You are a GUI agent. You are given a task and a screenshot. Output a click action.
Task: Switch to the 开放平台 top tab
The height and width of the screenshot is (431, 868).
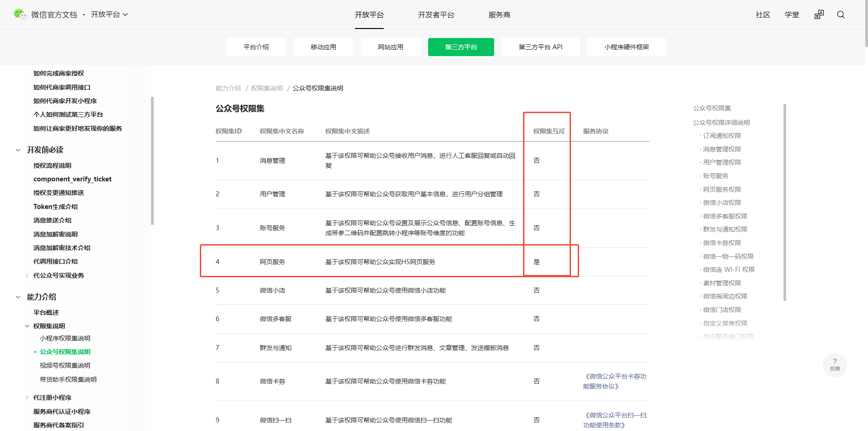(369, 15)
